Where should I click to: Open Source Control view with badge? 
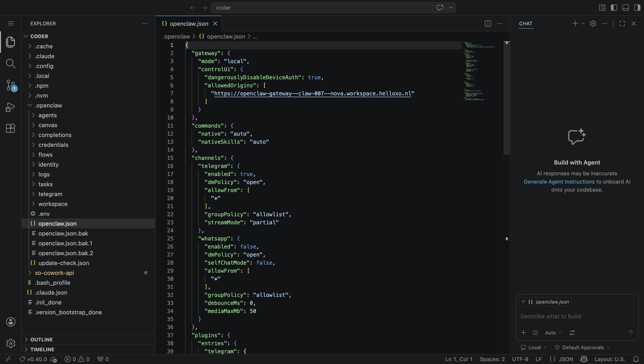point(11,85)
